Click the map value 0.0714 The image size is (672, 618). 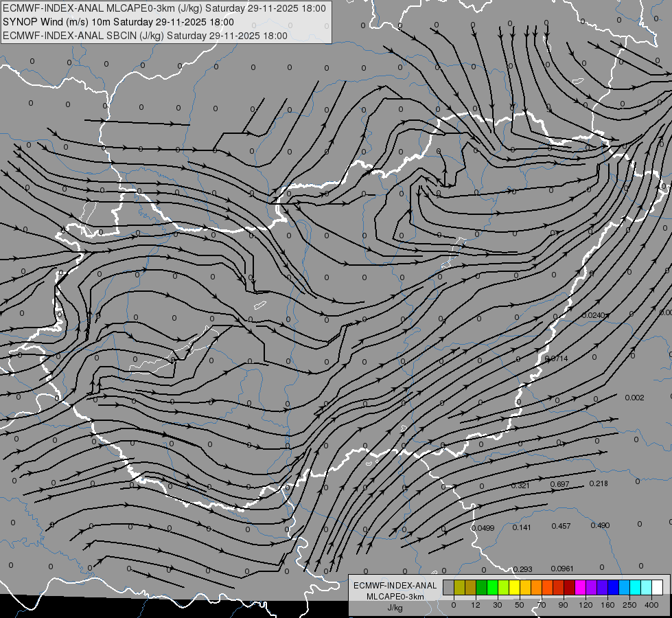pyautogui.click(x=556, y=358)
